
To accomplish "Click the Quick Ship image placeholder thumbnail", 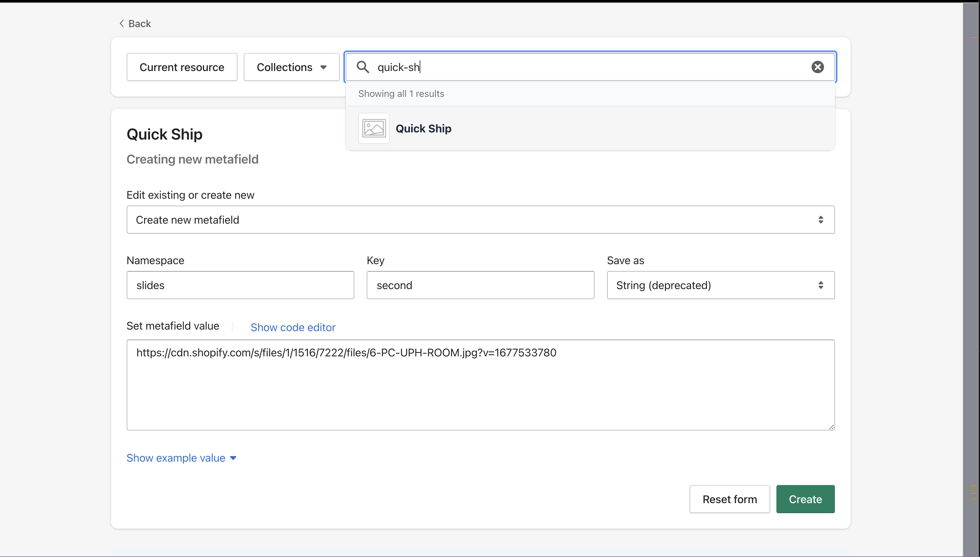I will pos(374,129).
